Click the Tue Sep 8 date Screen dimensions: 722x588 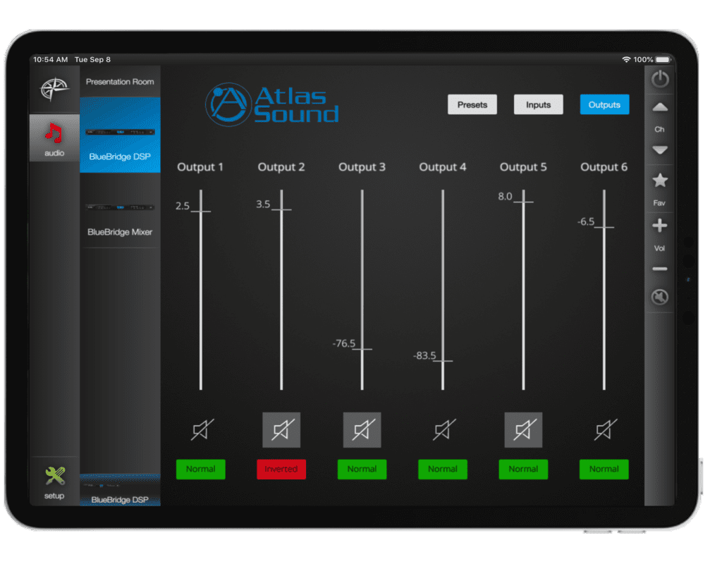pos(92,59)
